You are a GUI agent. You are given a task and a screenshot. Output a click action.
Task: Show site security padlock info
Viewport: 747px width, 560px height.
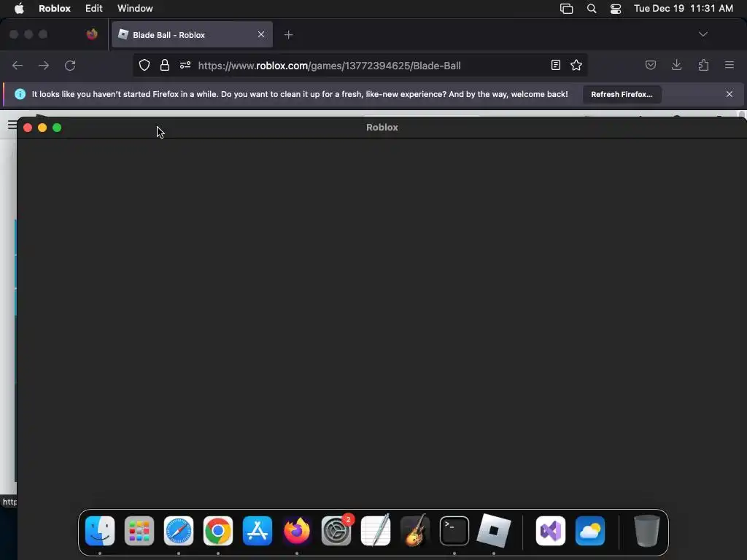coord(165,65)
